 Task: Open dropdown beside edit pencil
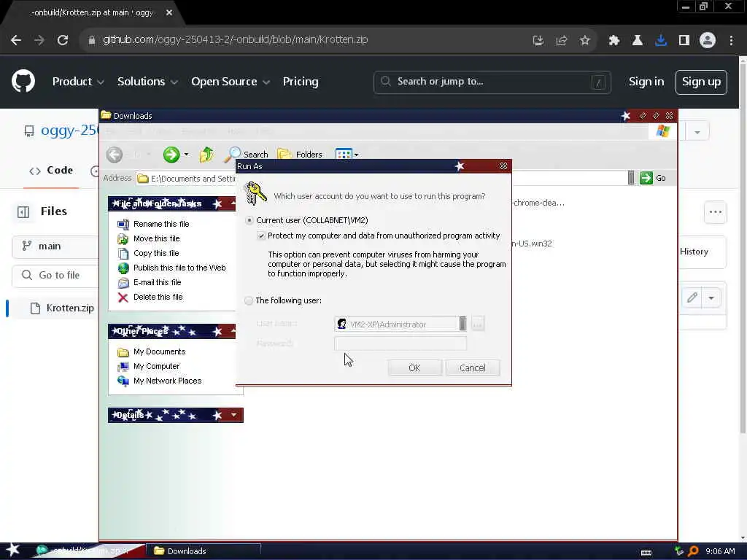[x=711, y=297]
